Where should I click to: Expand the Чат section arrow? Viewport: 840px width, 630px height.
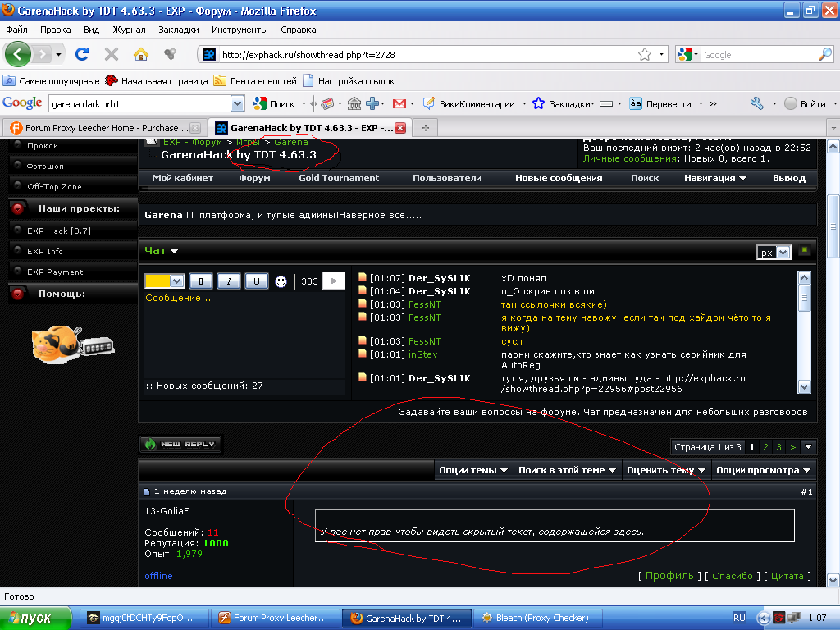(x=174, y=251)
